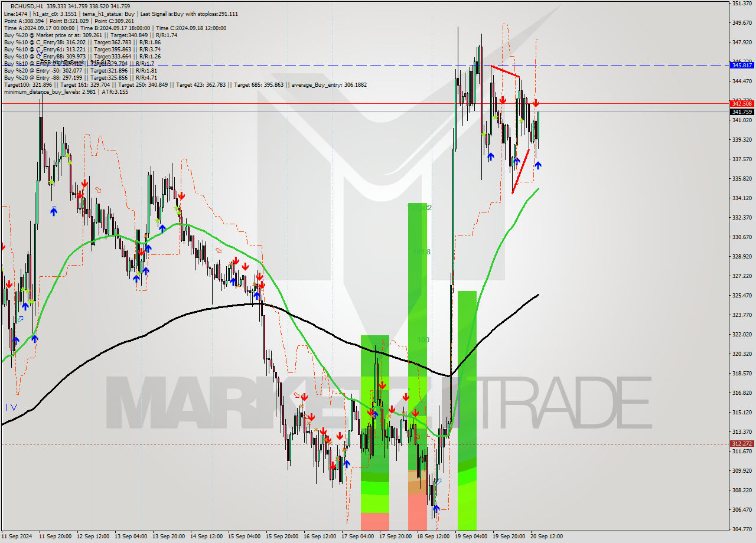Click the current price tag 341.759
756x543 pixels.
tap(742, 112)
